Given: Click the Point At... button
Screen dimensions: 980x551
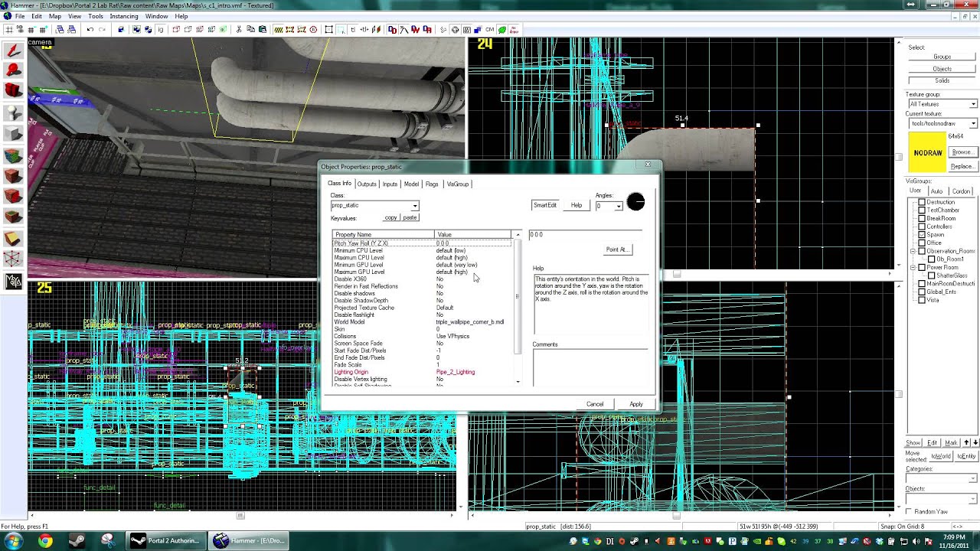Looking at the screenshot, I should [x=618, y=249].
